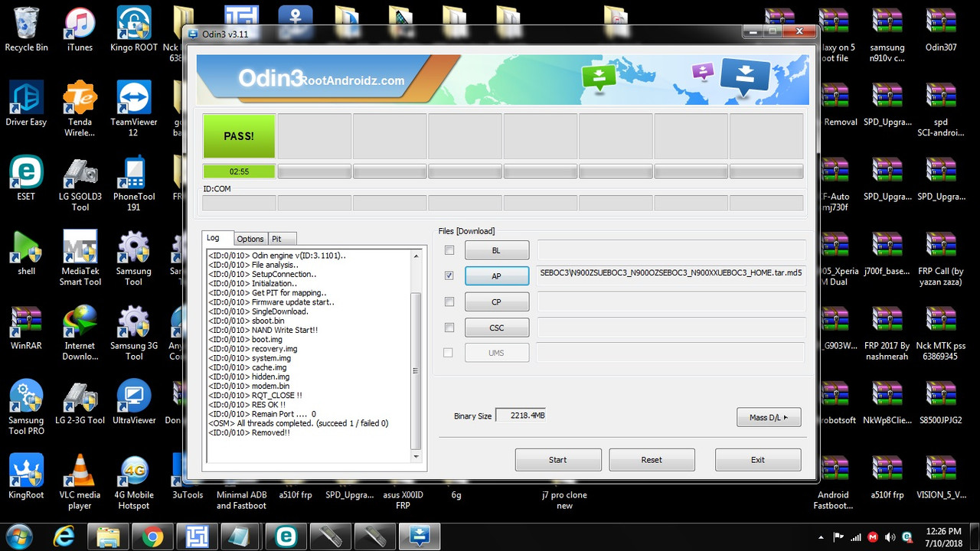Select the PhoneTool 191 desktop icon
This screenshot has width=980, height=551.
pyautogui.click(x=134, y=184)
